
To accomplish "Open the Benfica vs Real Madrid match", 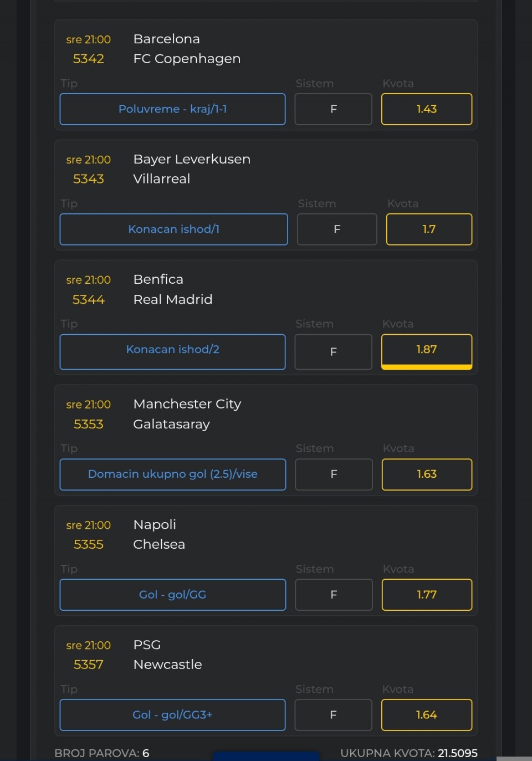I will 172,289.
